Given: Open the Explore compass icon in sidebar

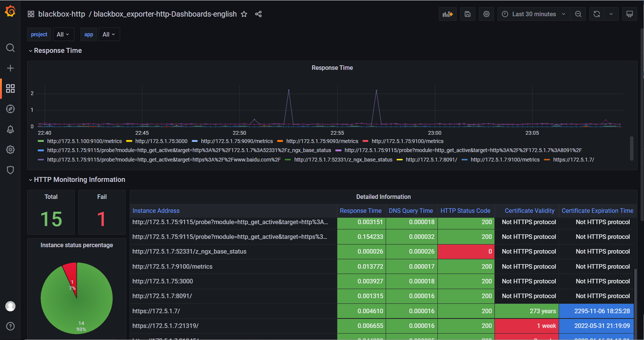Looking at the screenshot, I should tap(10, 109).
